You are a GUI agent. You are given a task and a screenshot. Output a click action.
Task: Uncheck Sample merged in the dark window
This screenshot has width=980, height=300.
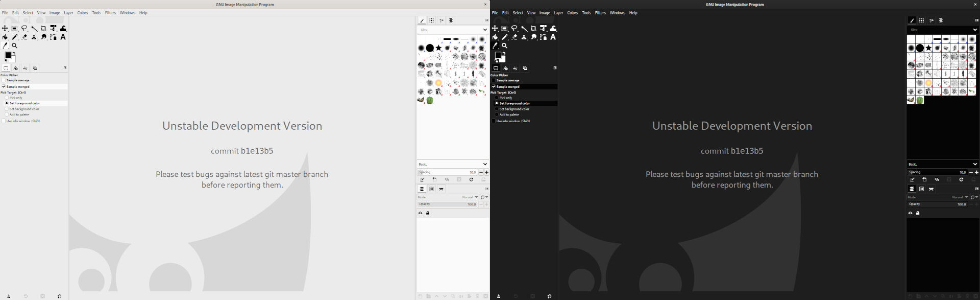point(494,87)
